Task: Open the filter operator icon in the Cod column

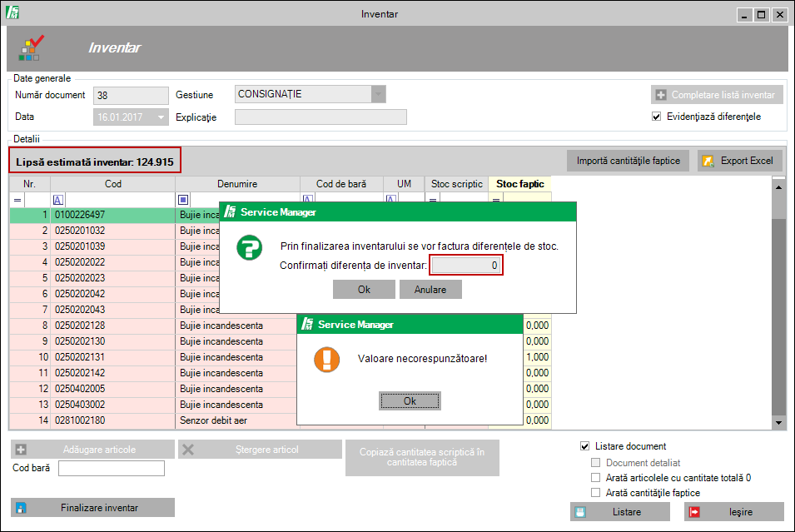Action: 57,201
